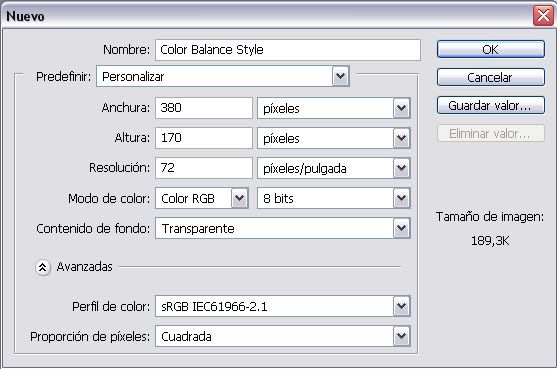Open the Color RGB mode dropdown

coord(201,198)
